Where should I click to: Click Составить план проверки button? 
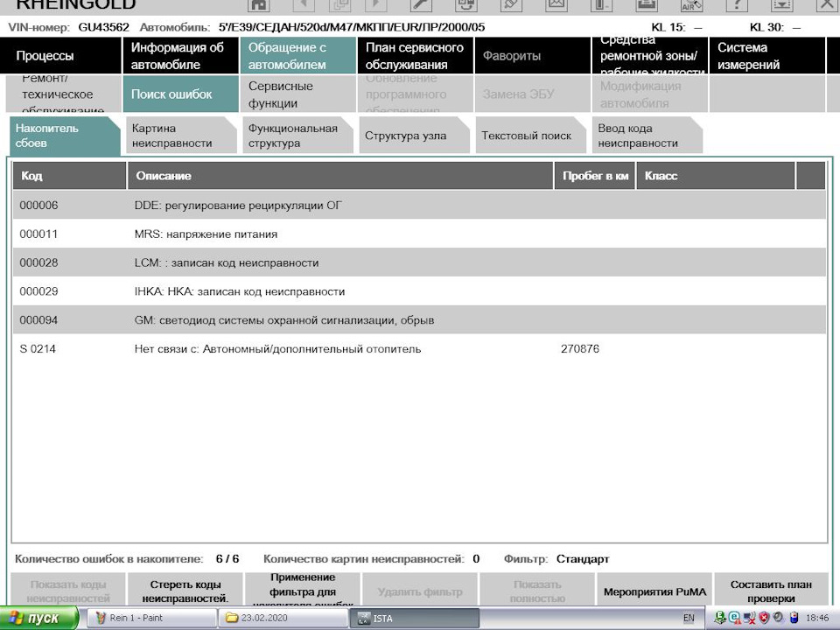[771, 591]
